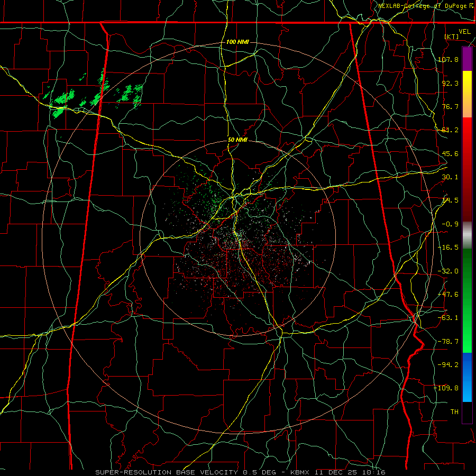This screenshot has width=476, height=476.
Task: Click the 30.1 value on velocity scale
Action: pyautogui.click(x=450, y=177)
